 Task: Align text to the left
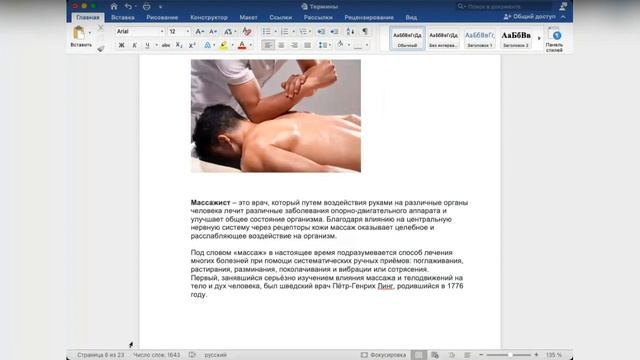pos(268,45)
